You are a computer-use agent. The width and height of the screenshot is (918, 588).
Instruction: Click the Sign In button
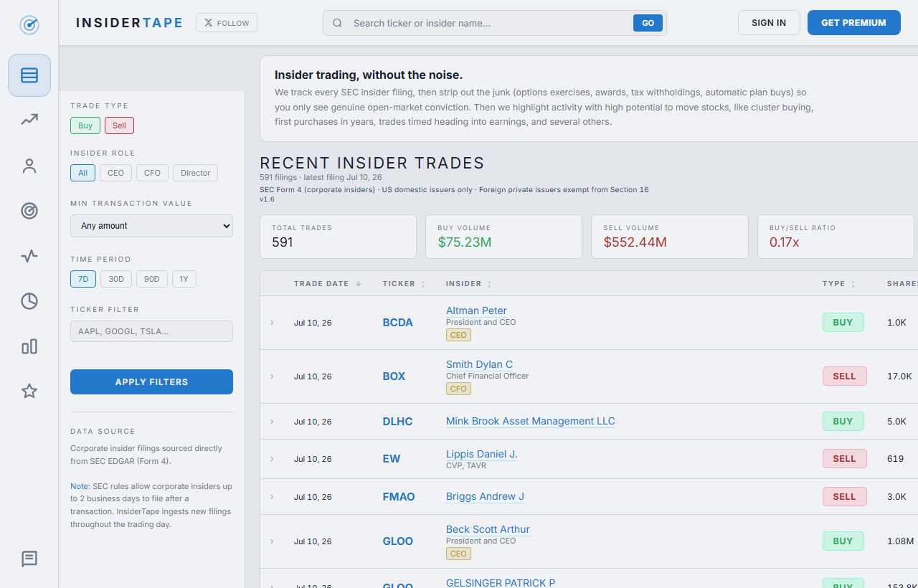coord(769,22)
